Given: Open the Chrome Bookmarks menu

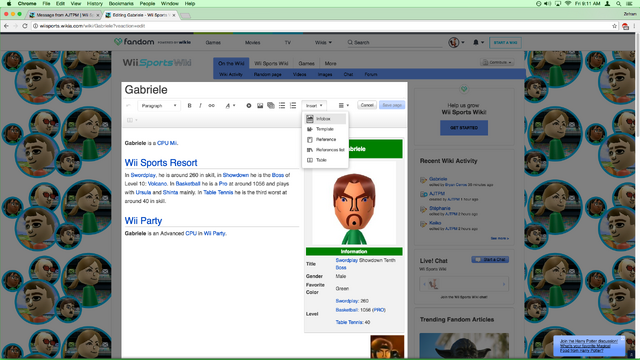Looking at the screenshot, I should pos(121,3).
